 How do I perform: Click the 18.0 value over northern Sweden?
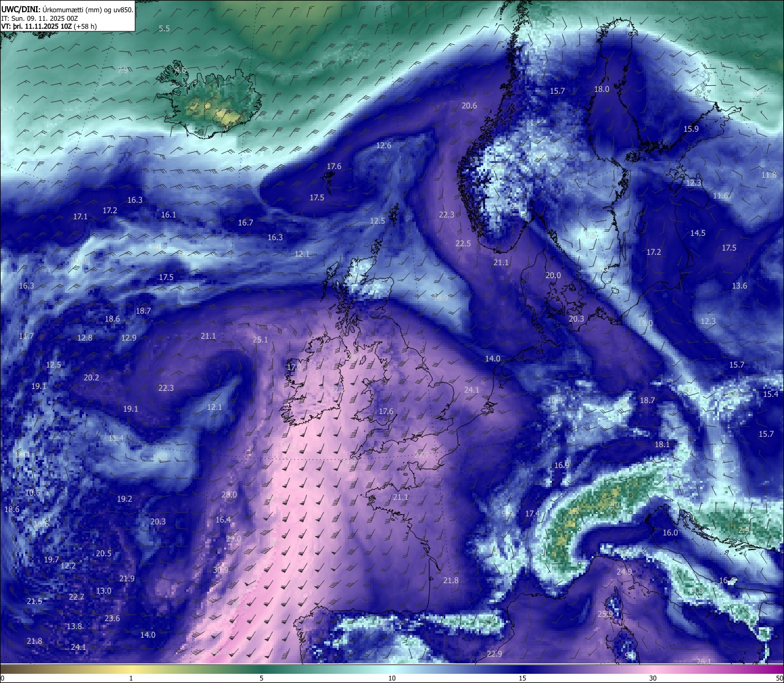point(602,89)
